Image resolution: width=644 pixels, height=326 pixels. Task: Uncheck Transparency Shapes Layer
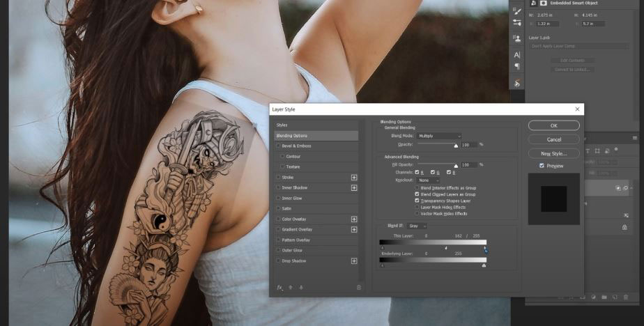pos(417,201)
